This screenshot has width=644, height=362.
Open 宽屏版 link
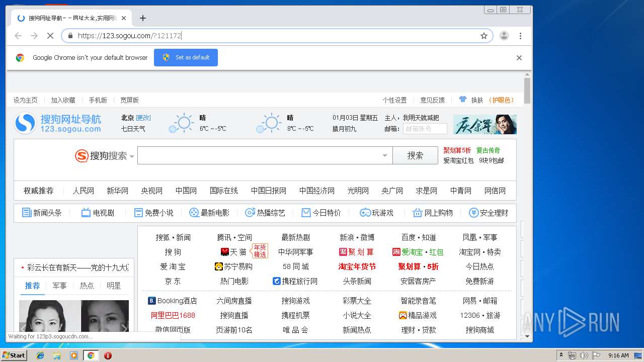click(129, 100)
